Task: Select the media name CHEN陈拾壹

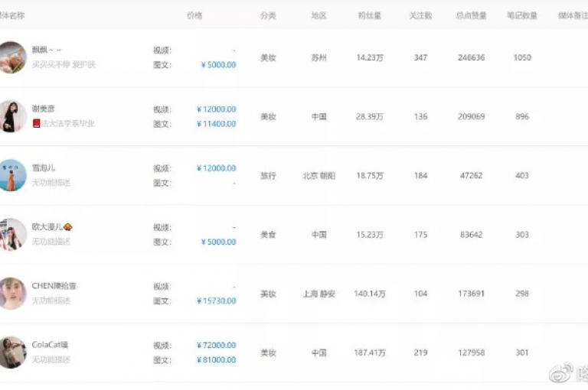Action: [54, 286]
